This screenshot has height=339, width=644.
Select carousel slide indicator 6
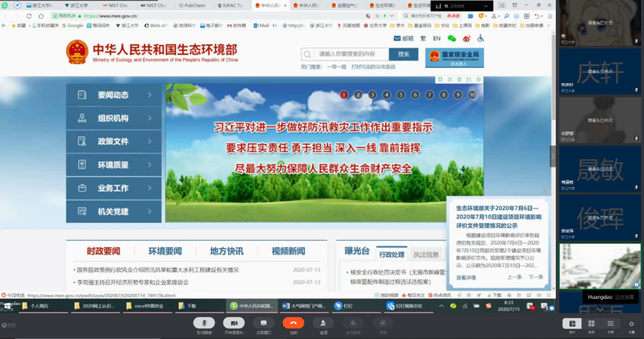coord(415,95)
